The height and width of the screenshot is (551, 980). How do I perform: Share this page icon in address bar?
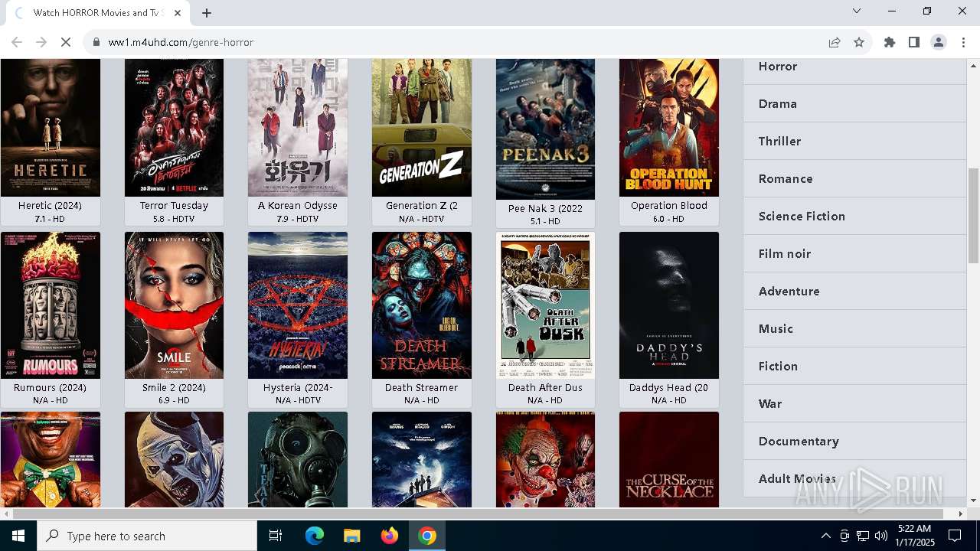click(835, 42)
